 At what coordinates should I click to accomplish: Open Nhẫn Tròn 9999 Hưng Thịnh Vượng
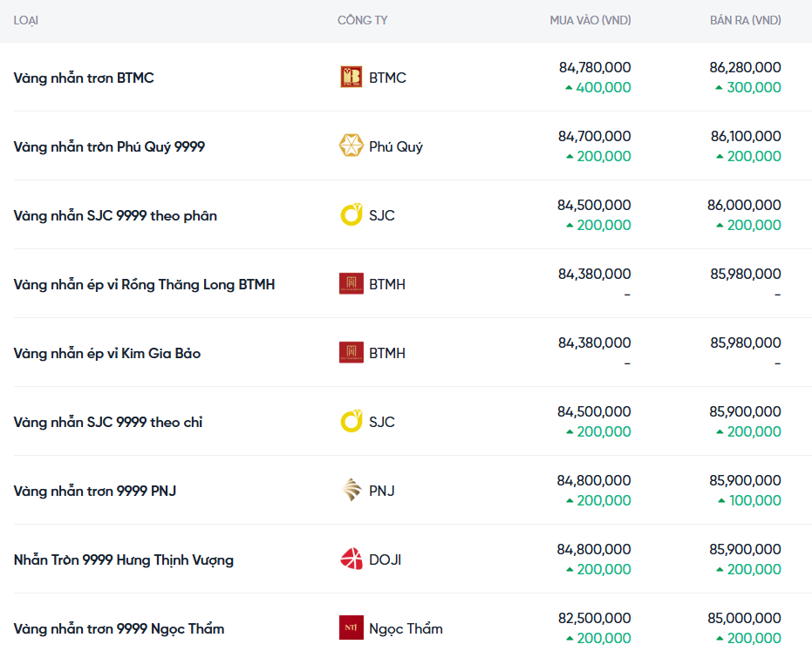coord(124,560)
